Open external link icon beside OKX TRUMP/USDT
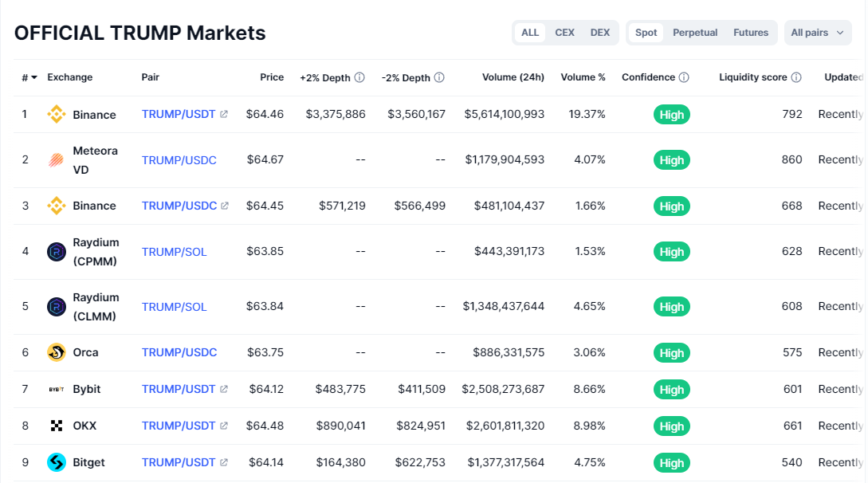The width and height of the screenshot is (868, 483). [x=224, y=426]
